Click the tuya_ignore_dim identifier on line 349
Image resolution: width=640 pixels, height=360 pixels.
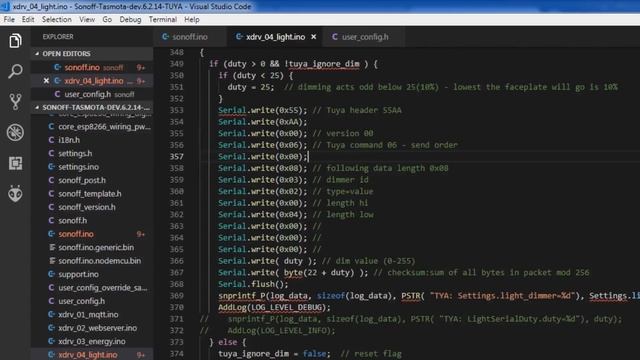[324, 64]
